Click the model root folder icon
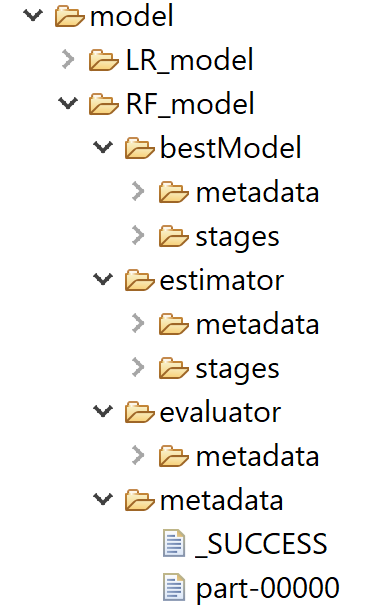The width and height of the screenshot is (365, 610). point(70,17)
